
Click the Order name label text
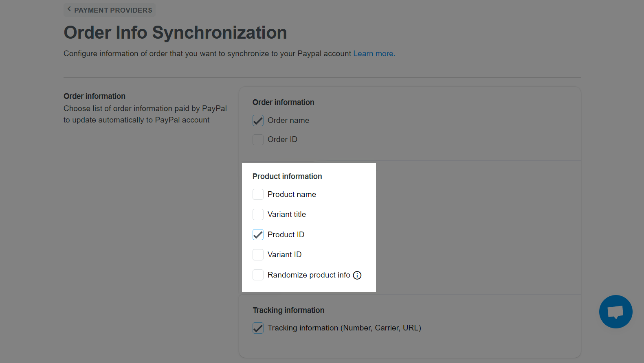[288, 120]
